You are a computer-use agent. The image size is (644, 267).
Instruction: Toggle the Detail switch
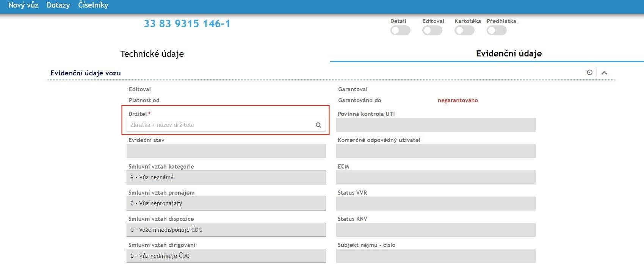pos(400,31)
